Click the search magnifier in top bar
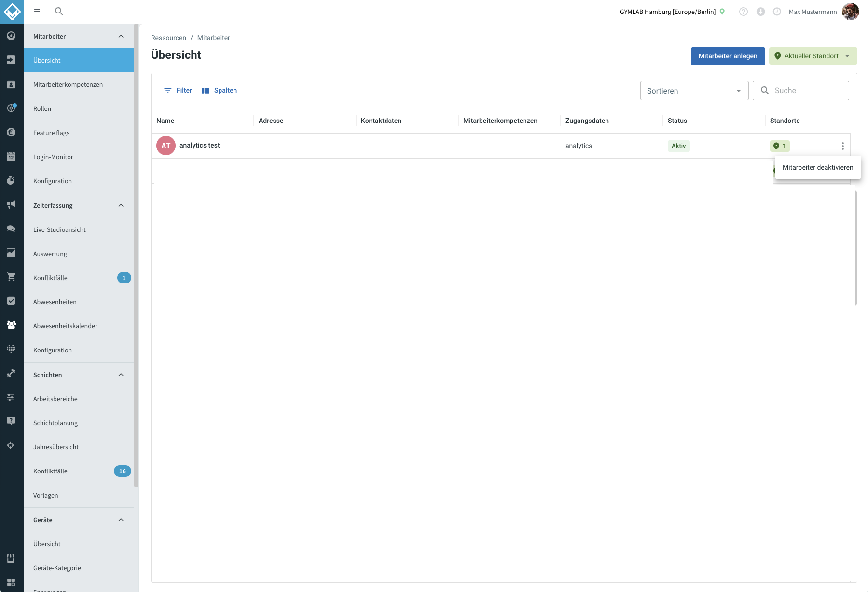The image size is (868, 592). coord(59,11)
